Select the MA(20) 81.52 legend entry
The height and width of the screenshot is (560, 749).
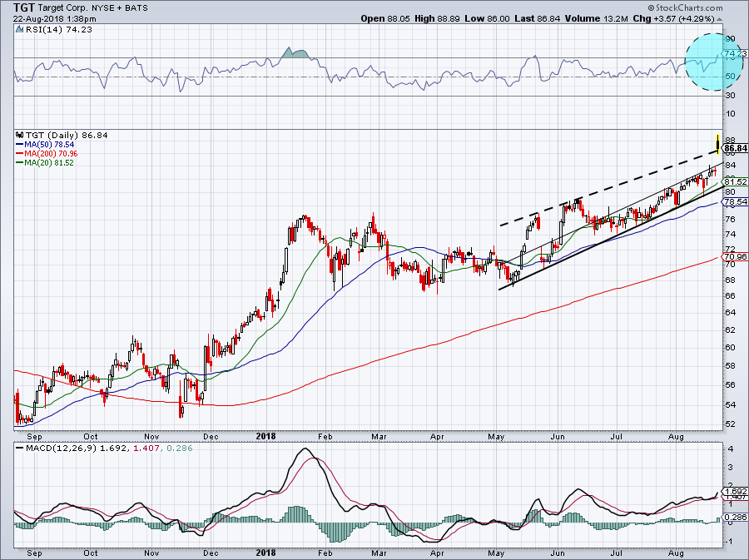tap(45, 163)
